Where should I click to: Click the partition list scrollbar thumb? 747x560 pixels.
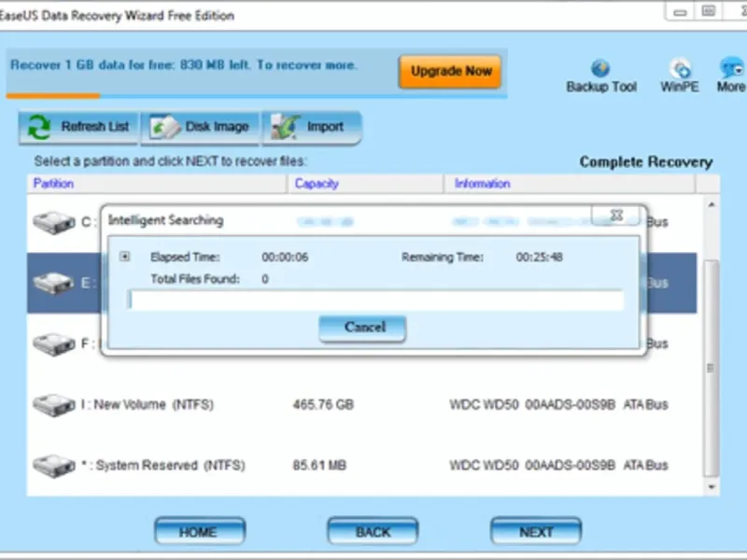(x=711, y=368)
